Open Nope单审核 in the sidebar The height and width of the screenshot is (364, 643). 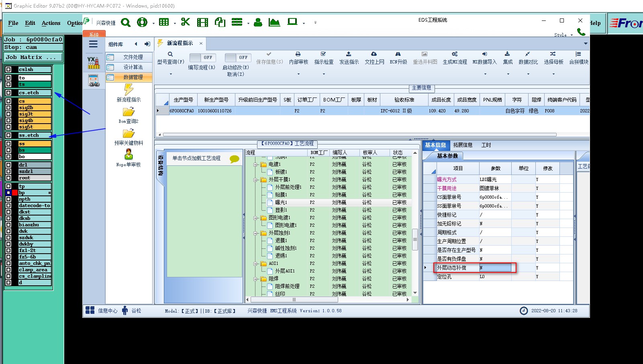pyautogui.click(x=129, y=158)
